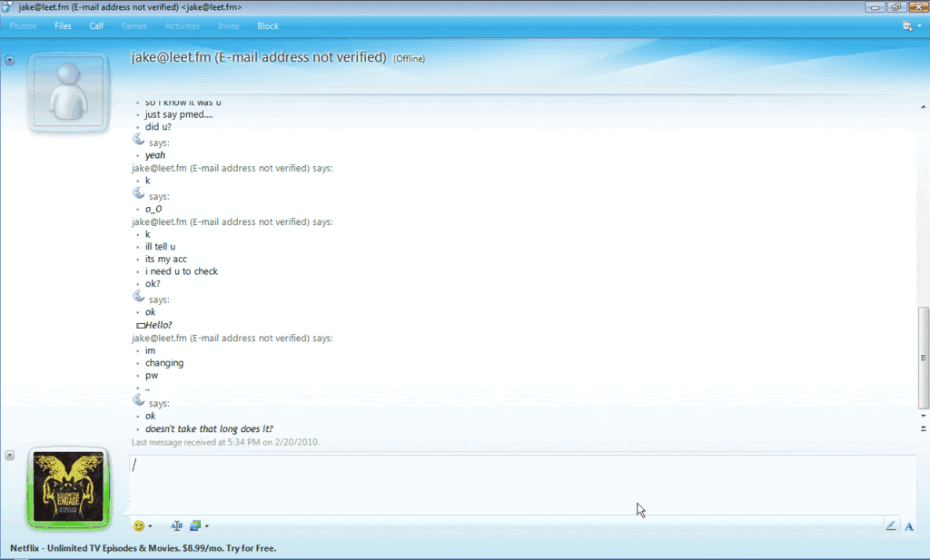Select the message 'i need u to check'
This screenshot has width=930, height=560.
pos(182,271)
